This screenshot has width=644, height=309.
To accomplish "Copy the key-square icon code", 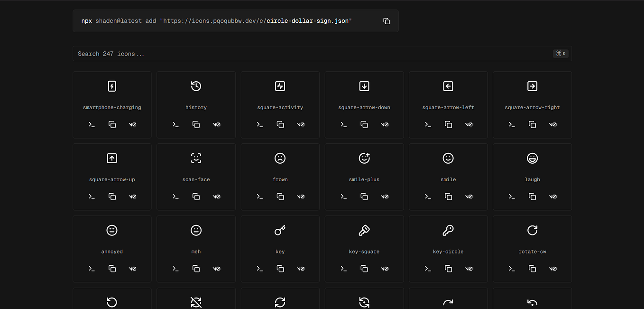I will 364,268.
